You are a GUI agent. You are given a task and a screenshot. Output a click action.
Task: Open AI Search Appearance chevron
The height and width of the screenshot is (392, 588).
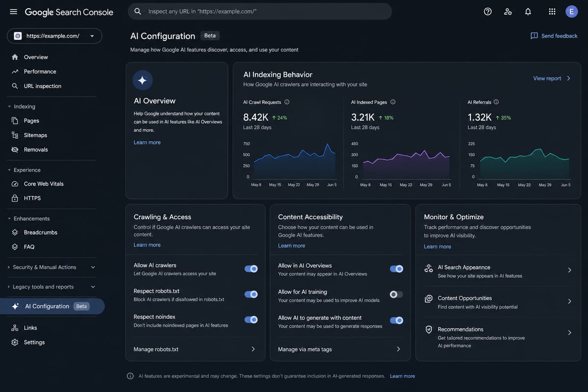pos(569,270)
